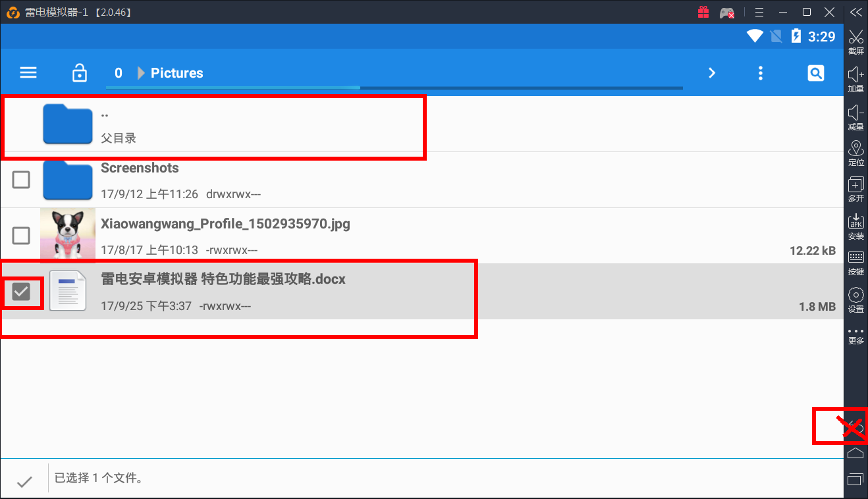
Task: Tick the checkbox for Xiaowangwang_Profile image
Action: 22,235
